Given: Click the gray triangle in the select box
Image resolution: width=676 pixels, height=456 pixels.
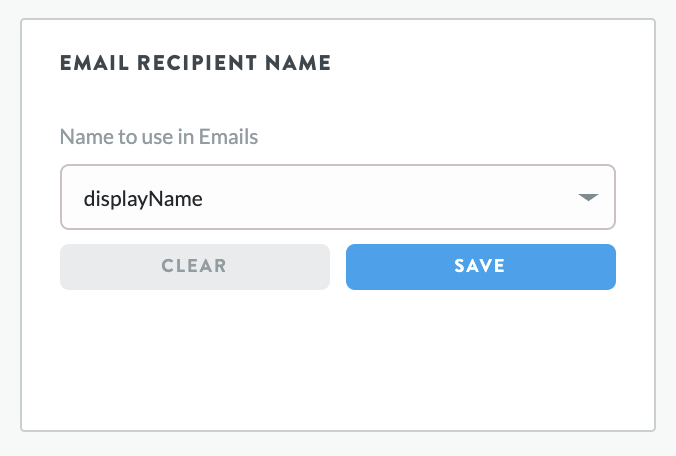Looking at the screenshot, I should 588,198.
